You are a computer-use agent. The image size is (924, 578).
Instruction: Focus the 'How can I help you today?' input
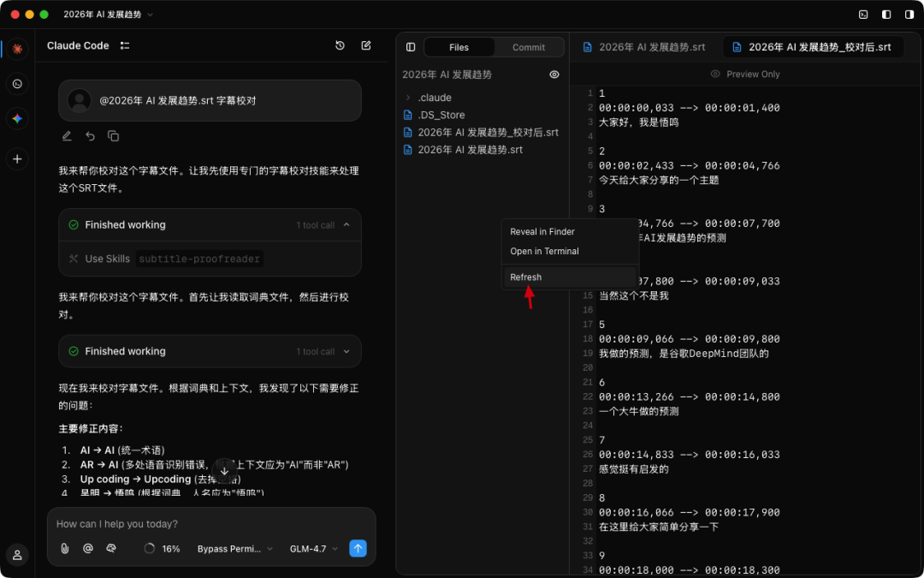click(211, 524)
